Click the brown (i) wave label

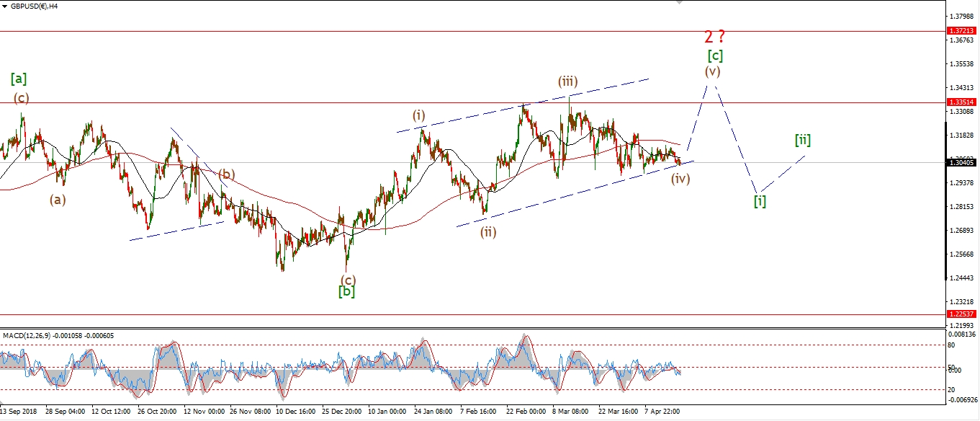419,115
